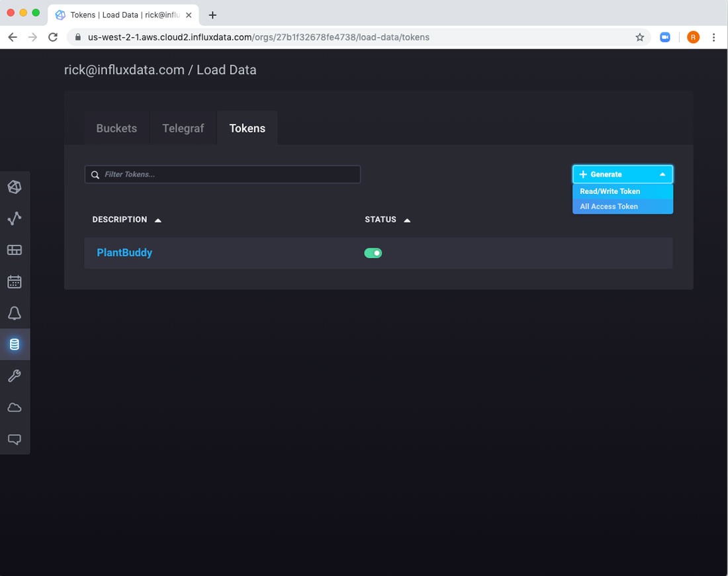Select Load Data database icon in sidebar
This screenshot has width=728, height=576.
coord(15,344)
